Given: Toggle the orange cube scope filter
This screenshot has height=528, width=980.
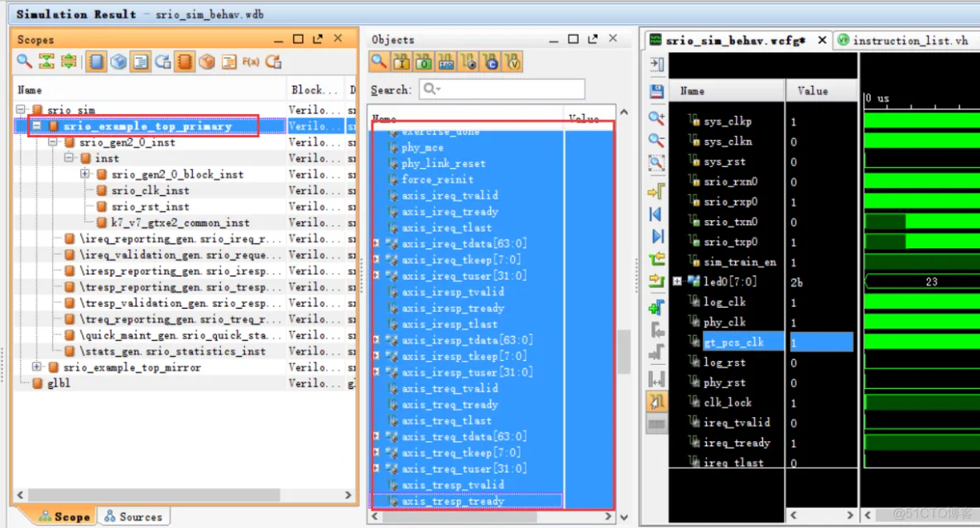Looking at the screenshot, I should click(207, 61).
